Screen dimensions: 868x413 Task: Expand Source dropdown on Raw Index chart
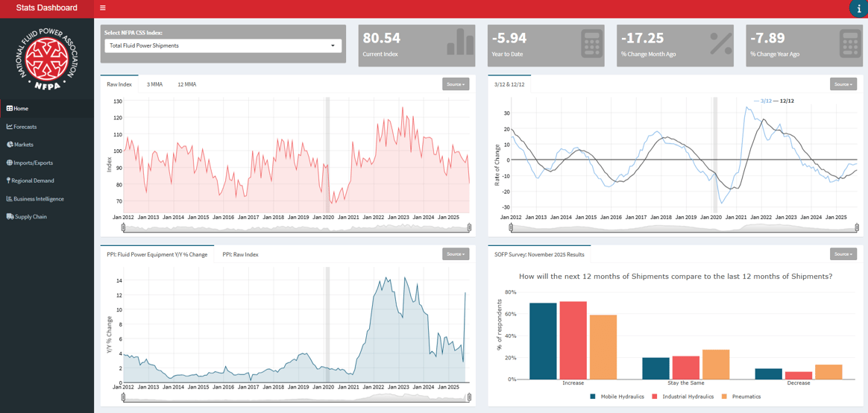(455, 84)
